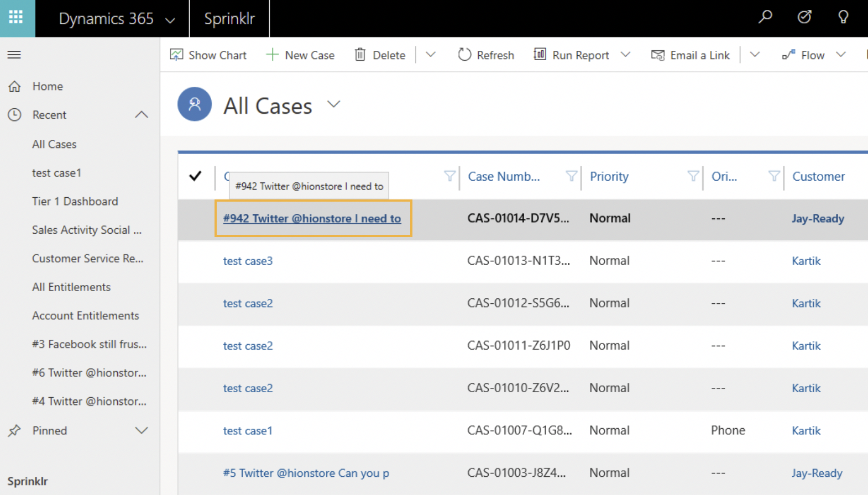
Task: Open the All Cases view selector chevron
Action: tap(333, 104)
